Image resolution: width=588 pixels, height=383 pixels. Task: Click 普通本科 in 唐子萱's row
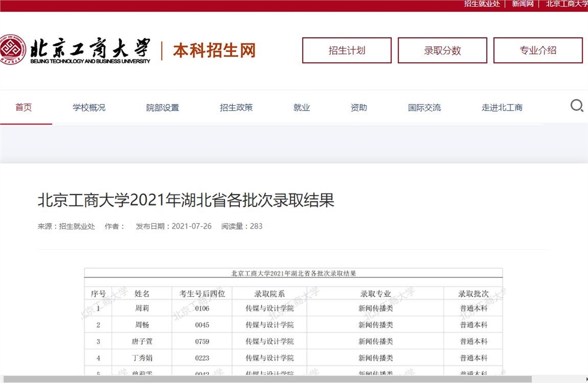(473, 341)
